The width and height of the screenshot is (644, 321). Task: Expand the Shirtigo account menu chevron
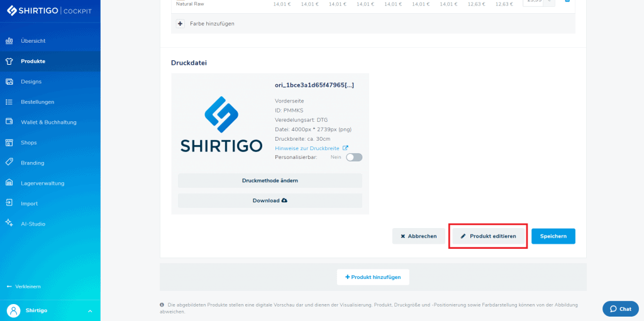tap(89, 311)
